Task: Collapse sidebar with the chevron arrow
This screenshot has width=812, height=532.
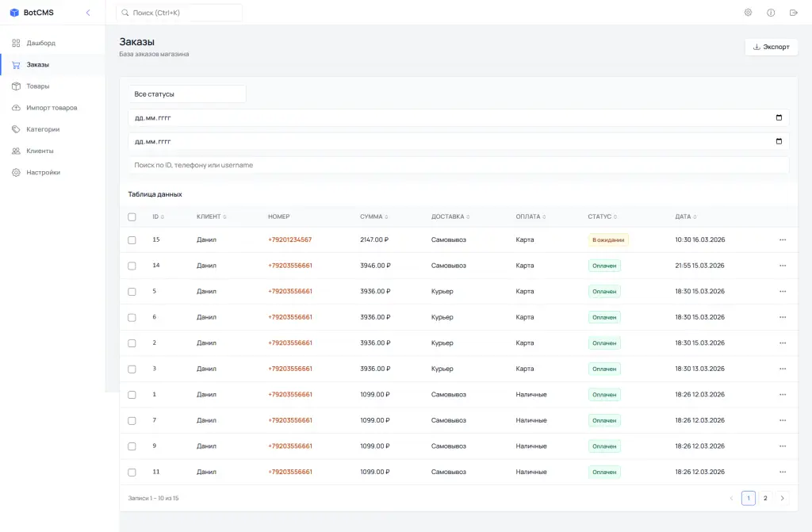Action: point(88,13)
